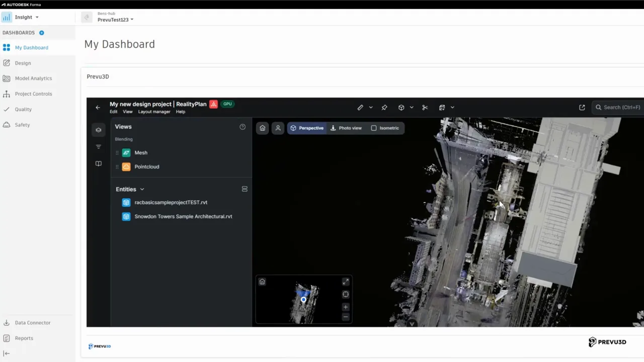Open the Safety section in sidebar
644x362 pixels.
pyautogui.click(x=38, y=125)
